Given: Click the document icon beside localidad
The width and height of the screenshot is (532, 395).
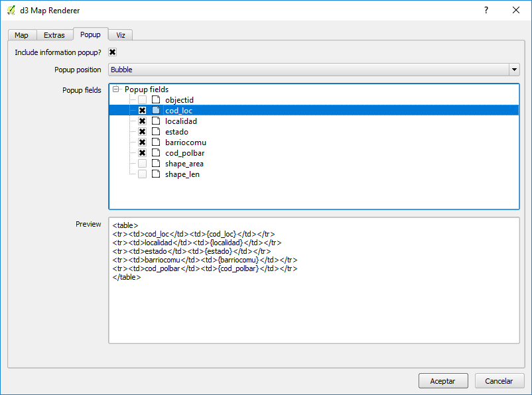Looking at the screenshot, I should 156,121.
